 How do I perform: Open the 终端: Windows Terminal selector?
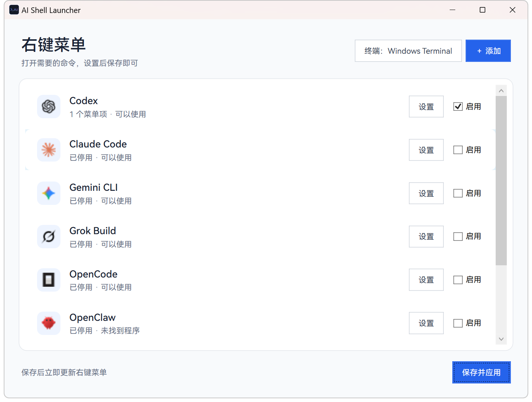(408, 51)
